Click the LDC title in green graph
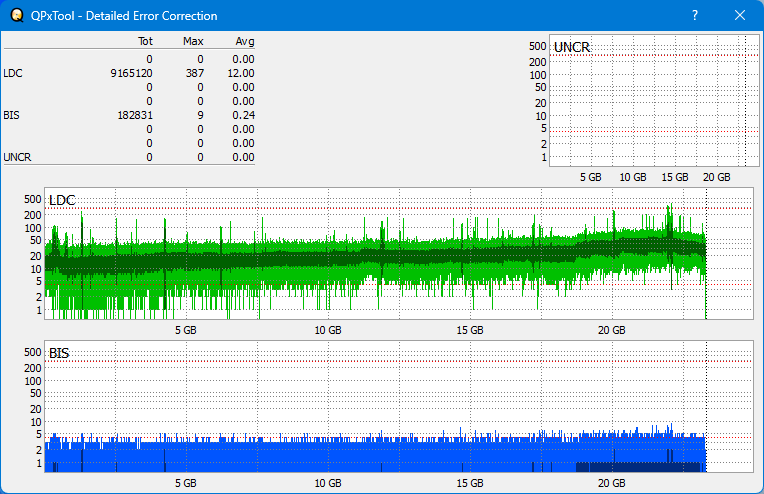The height and width of the screenshot is (494, 764). [62, 200]
